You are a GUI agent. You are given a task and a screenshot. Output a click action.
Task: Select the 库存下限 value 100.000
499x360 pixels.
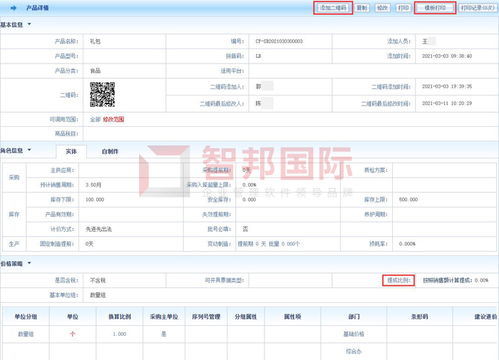[95, 200]
